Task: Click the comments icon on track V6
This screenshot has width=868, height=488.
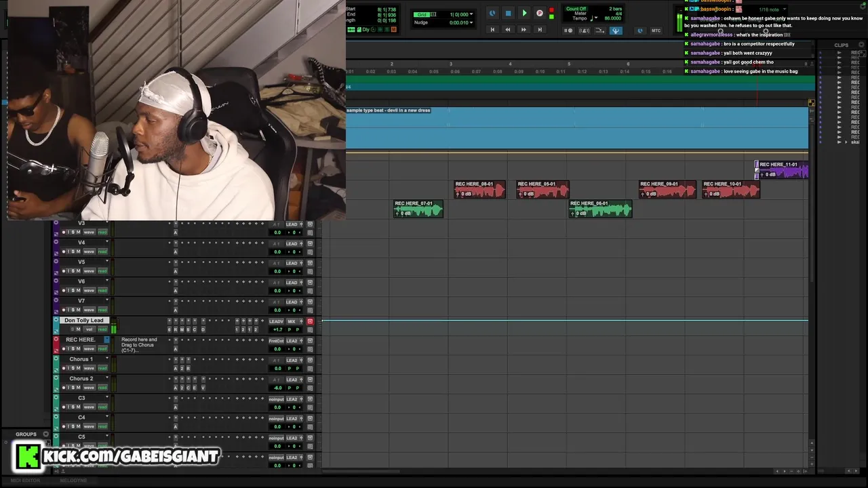Action: click(310, 291)
